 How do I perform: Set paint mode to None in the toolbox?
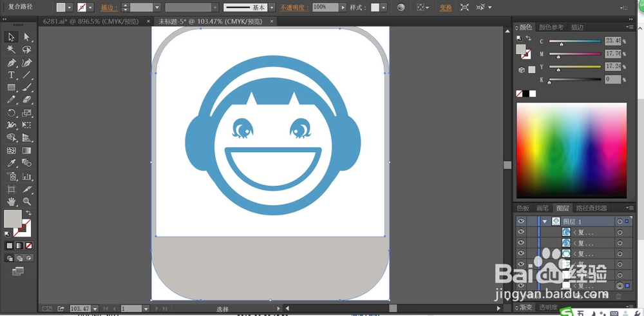[x=29, y=246]
